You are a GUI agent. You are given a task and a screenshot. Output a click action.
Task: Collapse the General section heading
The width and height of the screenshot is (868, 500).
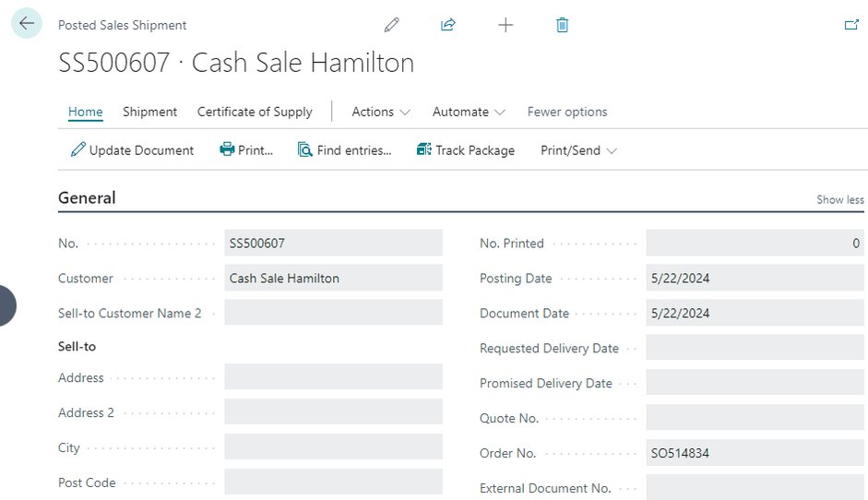[87, 197]
